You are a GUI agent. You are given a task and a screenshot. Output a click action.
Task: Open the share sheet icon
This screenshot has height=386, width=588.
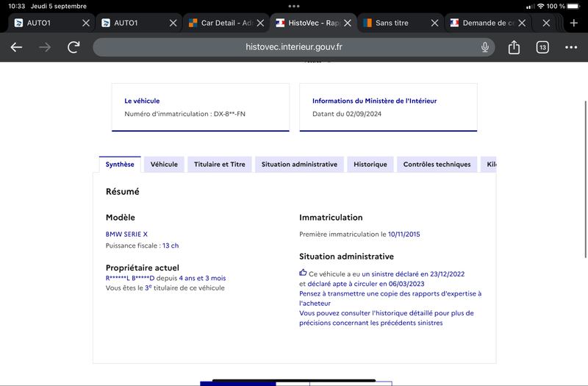(514, 47)
